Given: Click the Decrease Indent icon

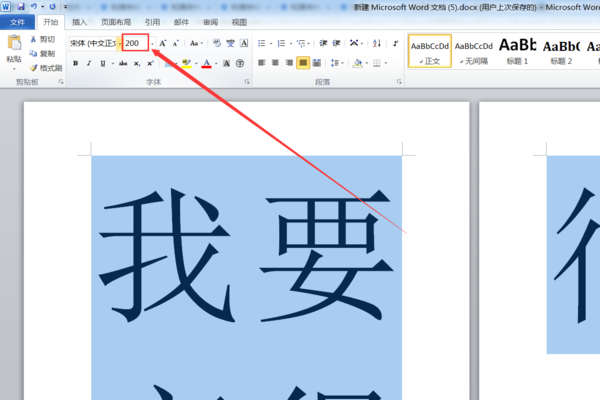Looking at the screenshot, I should tap(323, 43).
